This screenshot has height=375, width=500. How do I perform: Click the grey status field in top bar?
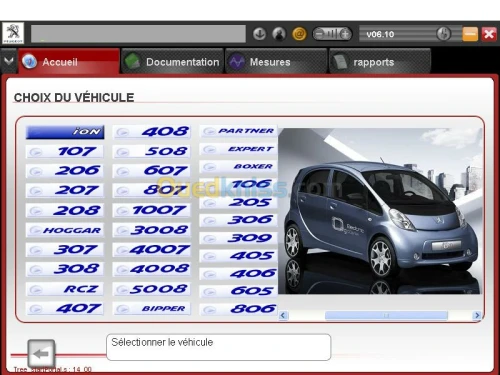[x=138, y=34]
